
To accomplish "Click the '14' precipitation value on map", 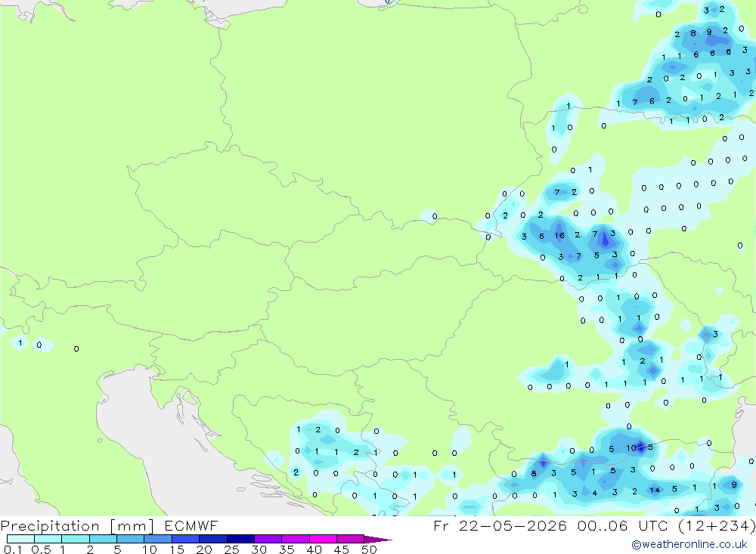I will tap(655, 490).
